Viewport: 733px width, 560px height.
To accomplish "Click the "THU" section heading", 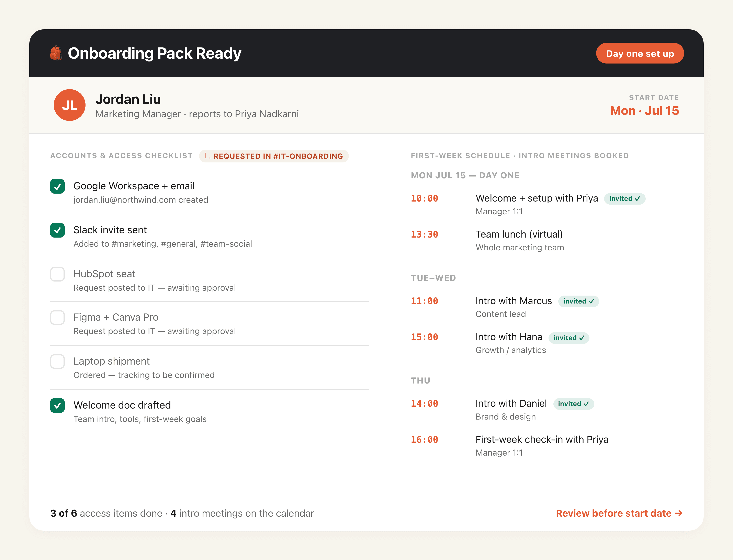I will pyautogui.click(x=420, y=381).
